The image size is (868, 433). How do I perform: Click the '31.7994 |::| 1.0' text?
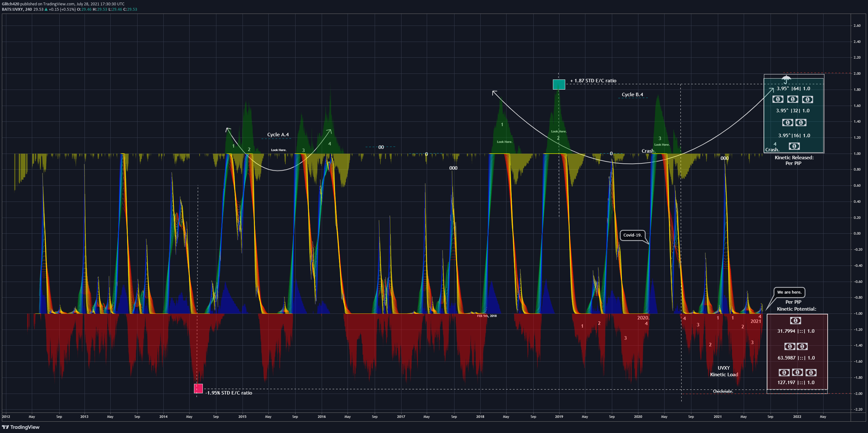(x=796, y=331)
